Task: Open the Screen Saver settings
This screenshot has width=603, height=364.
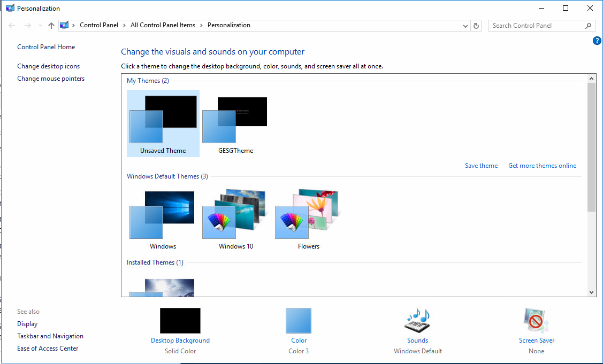Action: point(536,340)
